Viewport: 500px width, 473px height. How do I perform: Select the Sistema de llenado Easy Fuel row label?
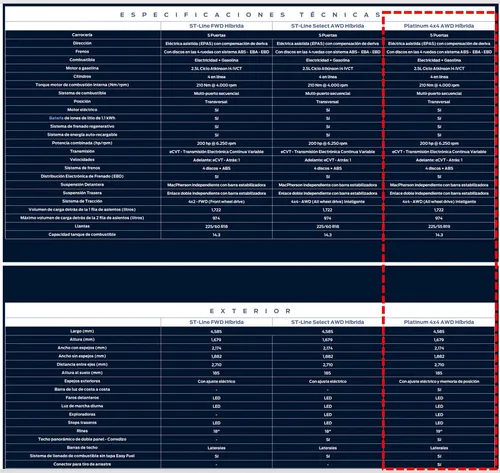[x=82, y=456]
